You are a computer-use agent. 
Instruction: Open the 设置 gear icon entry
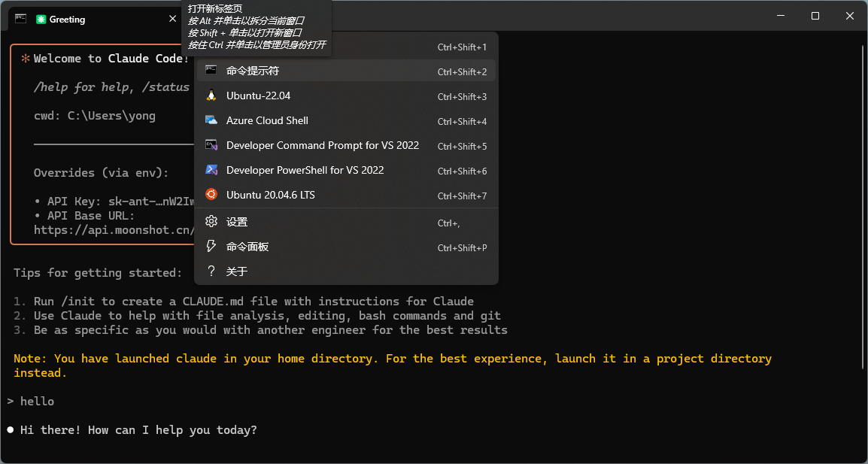(211, 222)
